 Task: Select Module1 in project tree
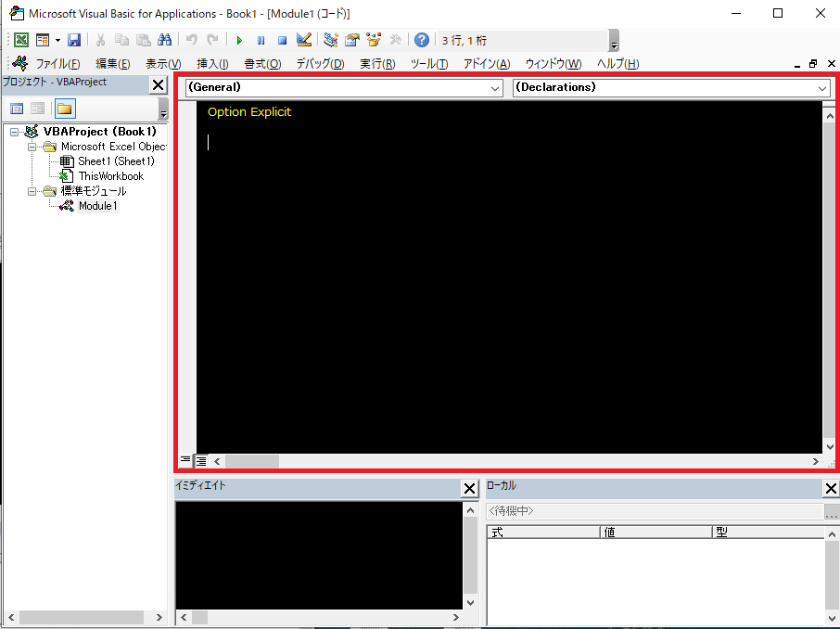97,206
